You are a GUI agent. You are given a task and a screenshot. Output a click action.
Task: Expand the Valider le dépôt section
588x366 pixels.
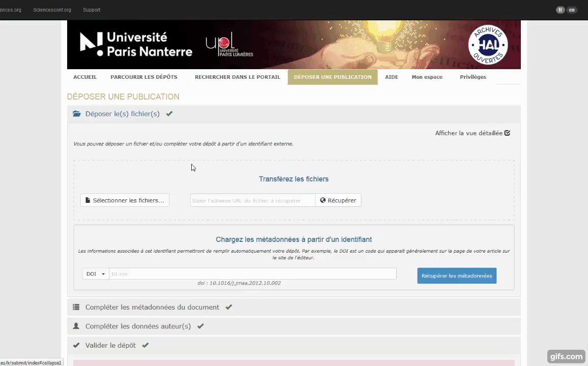coord(293,345)
